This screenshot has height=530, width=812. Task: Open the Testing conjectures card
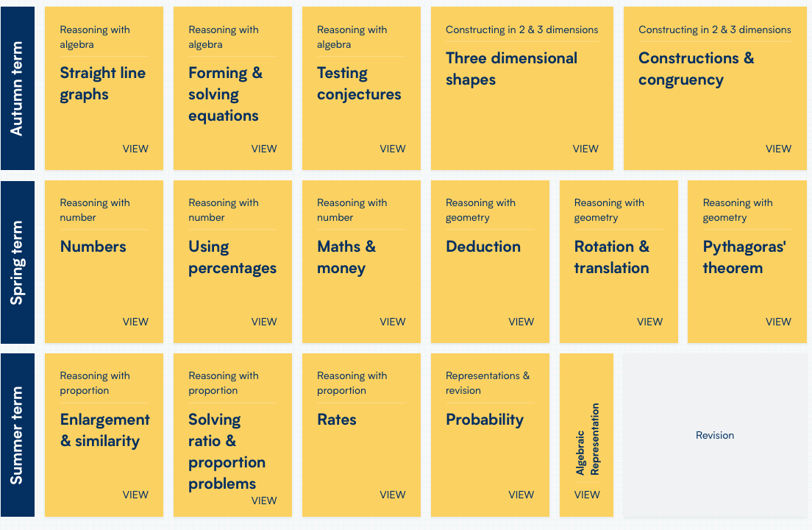pos(361,88)
